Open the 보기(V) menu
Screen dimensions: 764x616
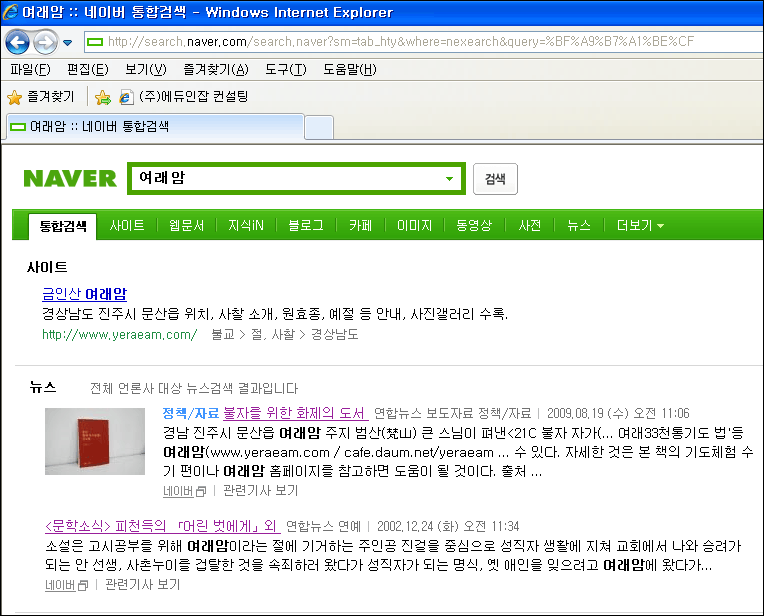pos(146,70)
